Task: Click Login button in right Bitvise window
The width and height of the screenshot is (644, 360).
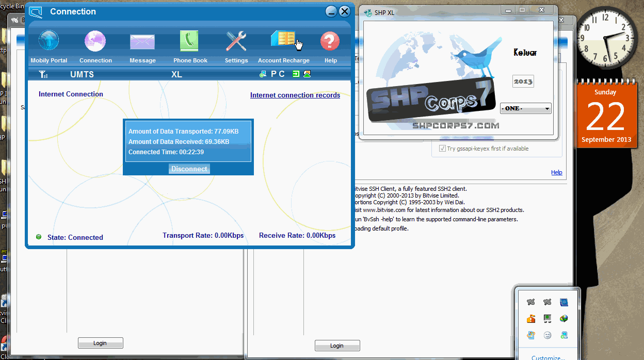Action: pos(337,346)
